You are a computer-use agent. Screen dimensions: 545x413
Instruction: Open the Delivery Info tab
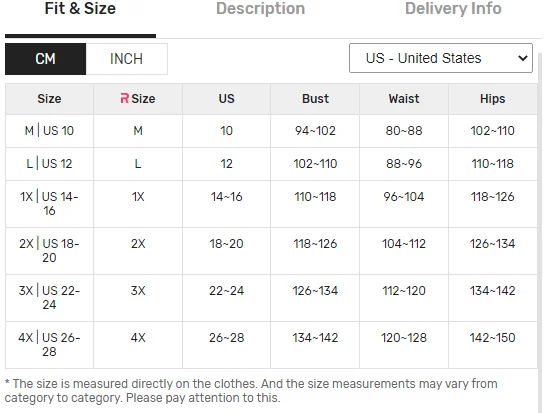click(x=453, y=9)
